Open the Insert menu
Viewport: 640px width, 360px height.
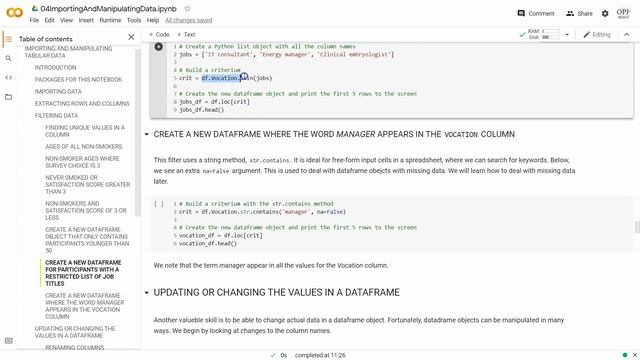tap(86, 20)
